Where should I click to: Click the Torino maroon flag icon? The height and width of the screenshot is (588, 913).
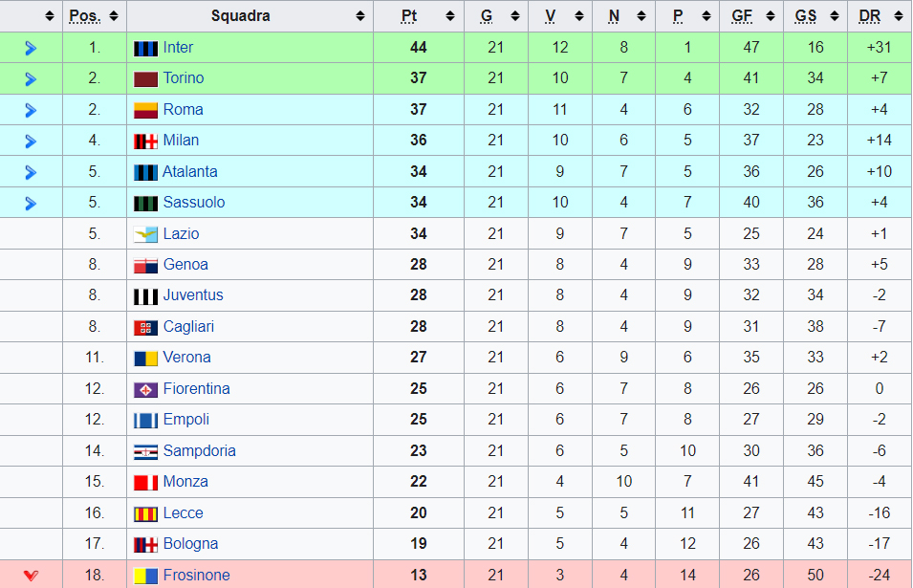145,79
